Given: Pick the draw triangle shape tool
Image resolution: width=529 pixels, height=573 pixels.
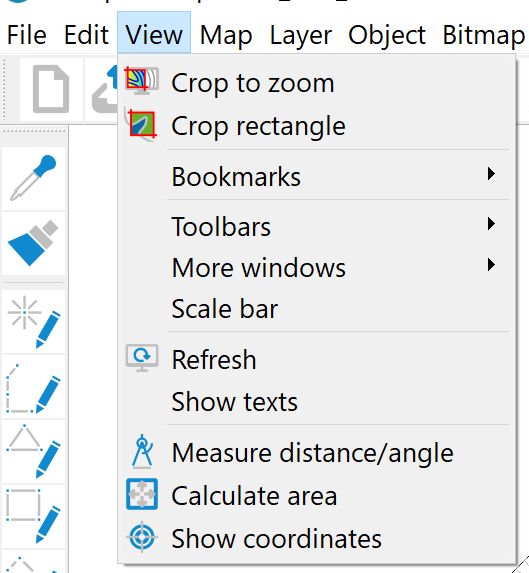Looking at the screenshot, I should tap(34, 452).
